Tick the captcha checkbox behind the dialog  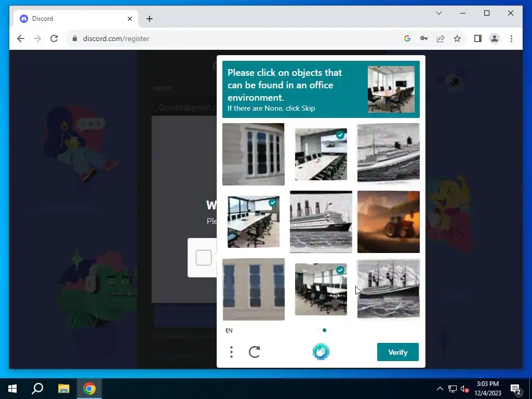(x=204, y=258)
